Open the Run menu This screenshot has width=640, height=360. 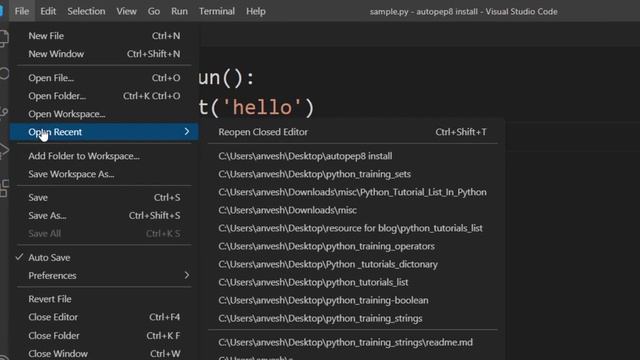coord(179,11)
